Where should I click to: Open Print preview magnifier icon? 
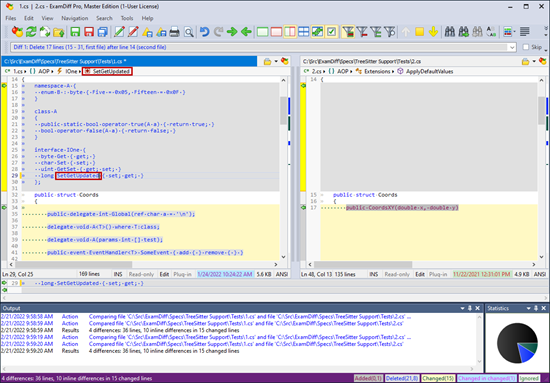pos(189,32)
